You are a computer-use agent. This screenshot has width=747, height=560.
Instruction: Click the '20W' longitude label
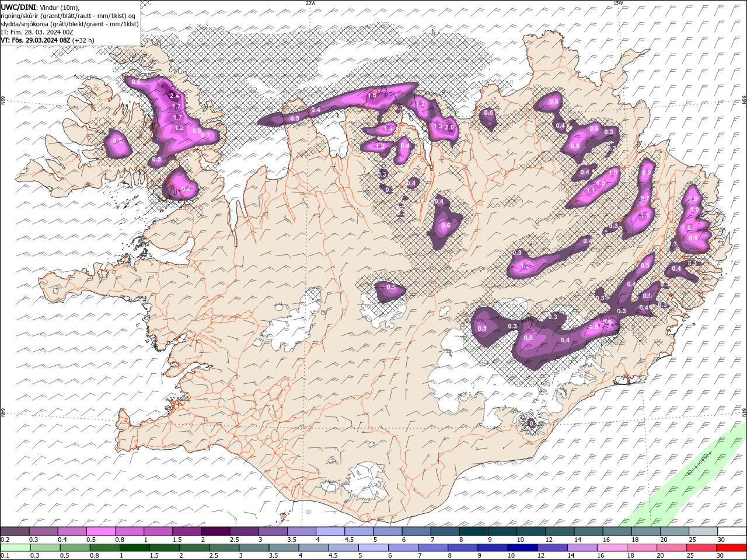(310, 3)
